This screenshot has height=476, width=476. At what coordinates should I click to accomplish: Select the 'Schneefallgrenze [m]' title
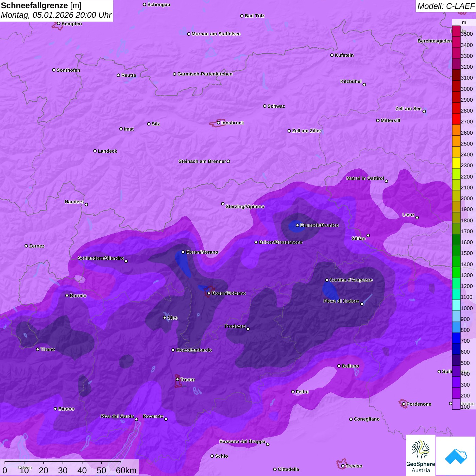[x=41, y=5]
